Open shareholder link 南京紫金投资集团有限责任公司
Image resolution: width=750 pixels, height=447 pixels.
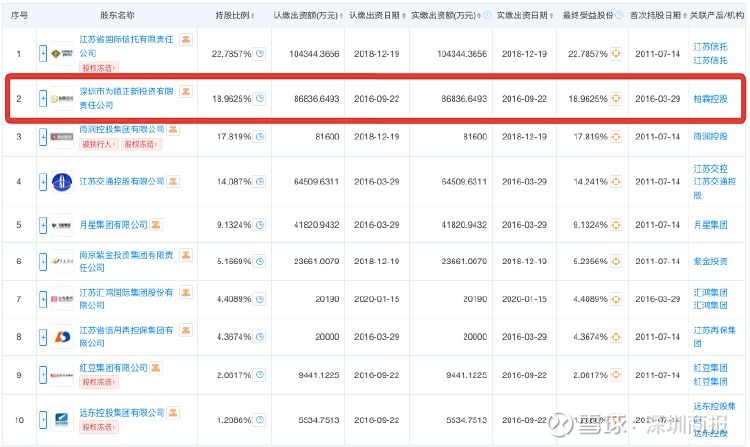(x=126, y=261)
